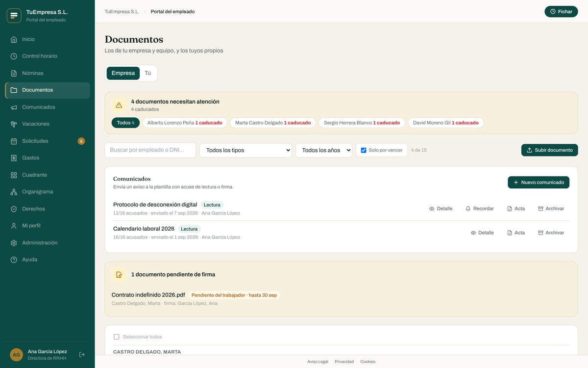Click TuEmpresa S.L. breadcrumb link
This screenshot has height=368, width=588.
tap(122, 11)
